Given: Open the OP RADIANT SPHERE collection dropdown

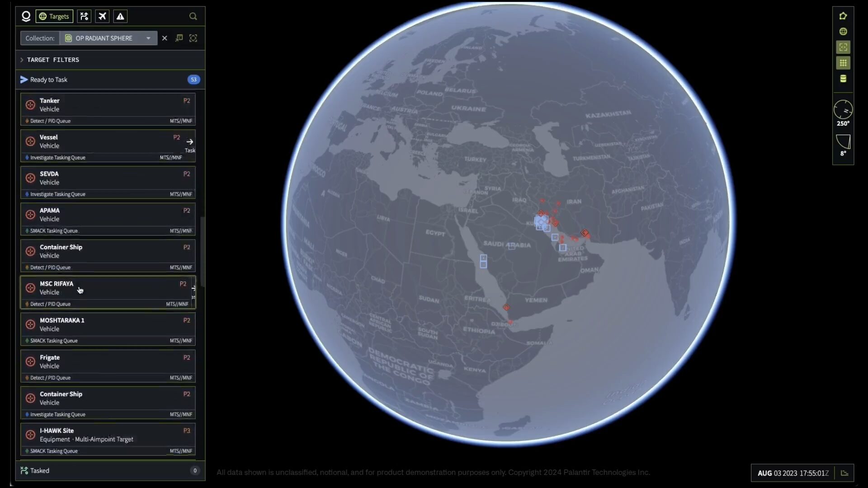Looking at the screenshot, I should [x=108, y=38].
